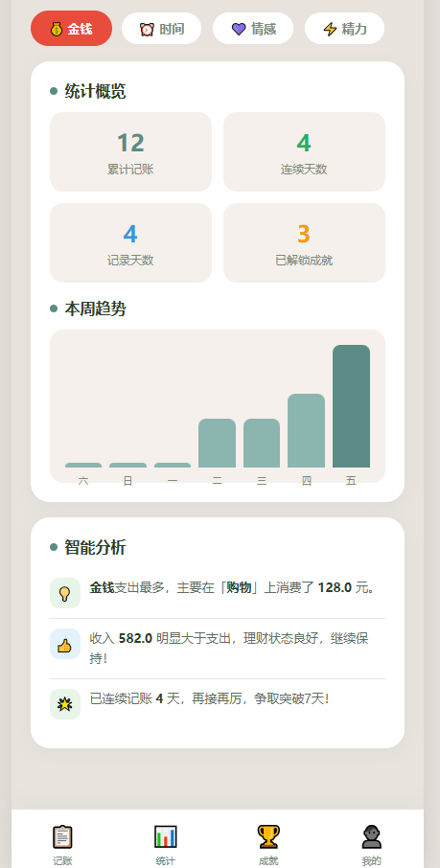Switch to the 时间 category tab
Image resolution: width=440 pixels, height=868 pixels.
pos(161,29)
